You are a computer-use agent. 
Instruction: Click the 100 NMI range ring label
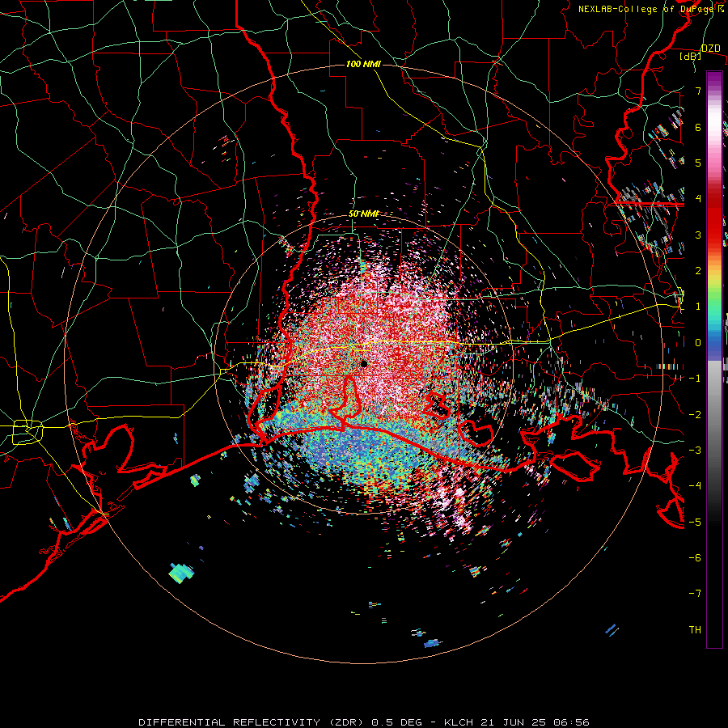coord(363,64)
